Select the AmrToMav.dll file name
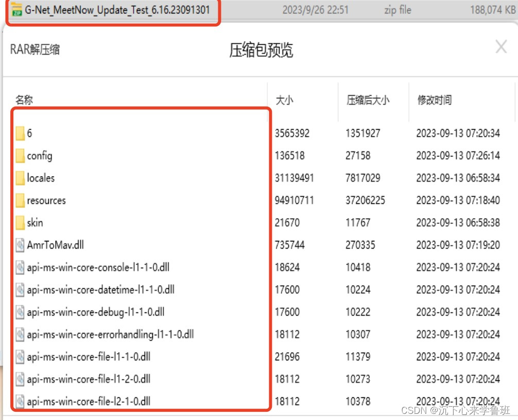Screen dimensions: 518x420 click(x=55, y=245)
